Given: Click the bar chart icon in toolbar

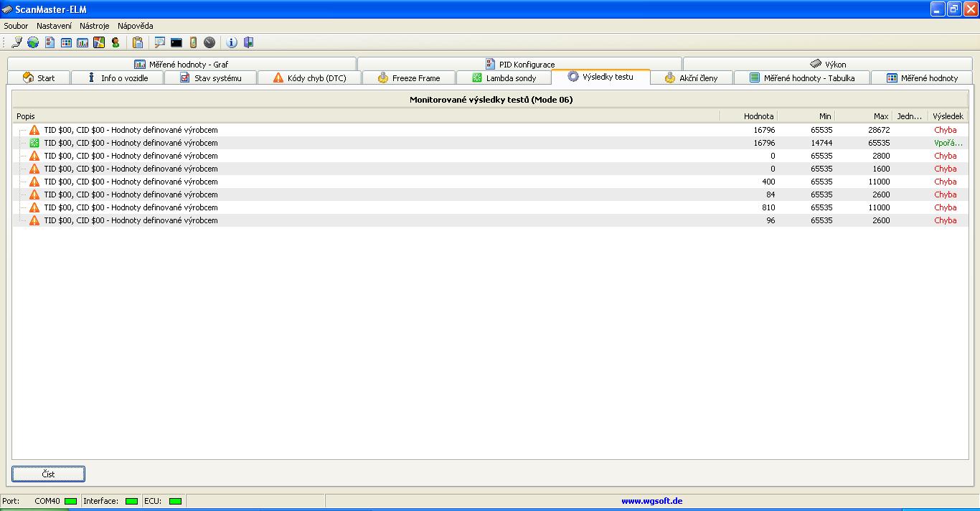Looking at the screenshot, I should click(83, 42).
